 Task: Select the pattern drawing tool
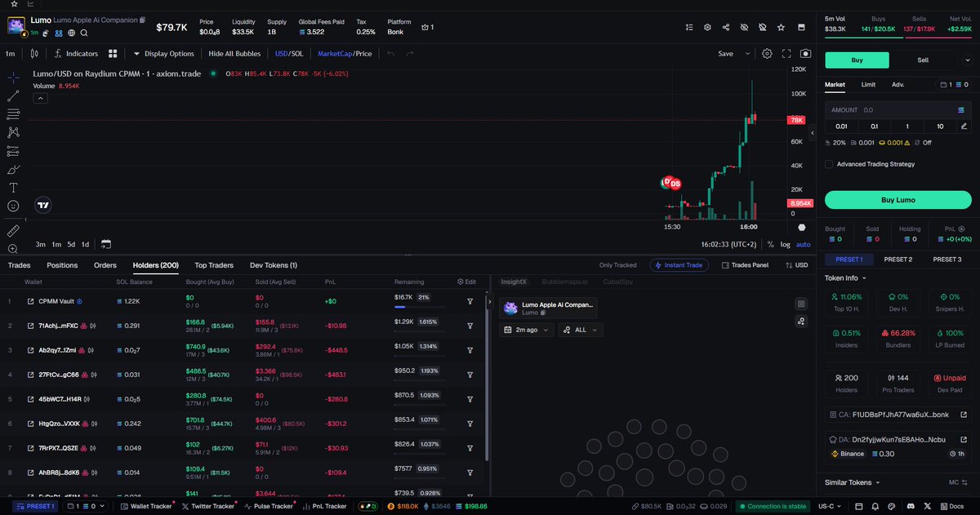13,132
